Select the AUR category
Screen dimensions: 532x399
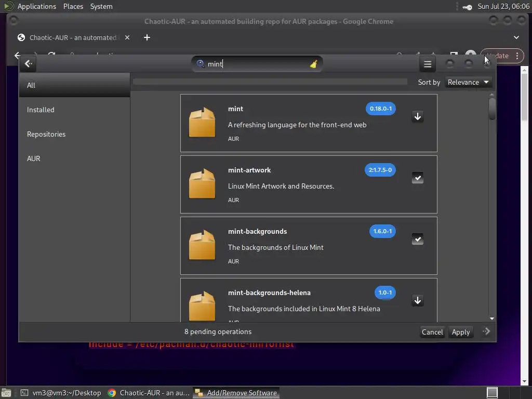point(74,158)
